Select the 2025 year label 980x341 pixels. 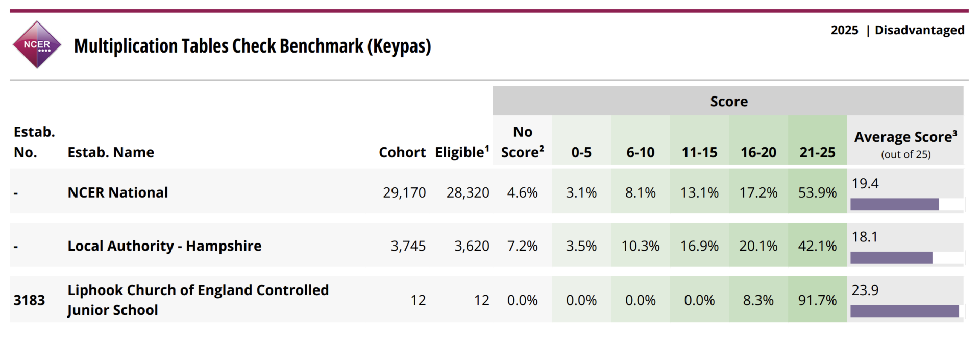[x=844, y=30]
